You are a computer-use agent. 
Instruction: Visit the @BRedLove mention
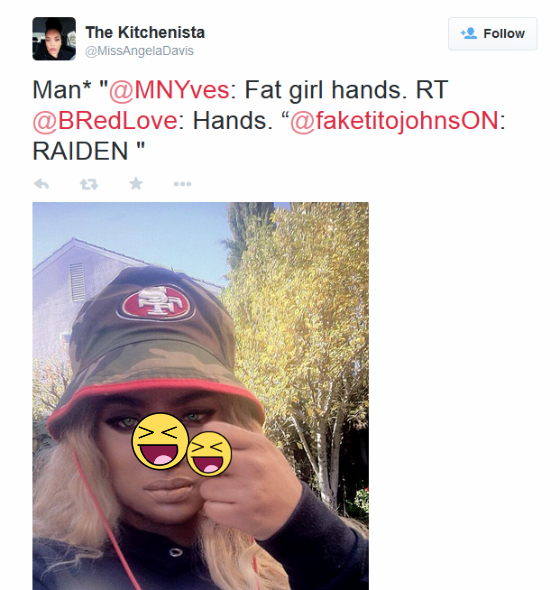tap(105, 121)
